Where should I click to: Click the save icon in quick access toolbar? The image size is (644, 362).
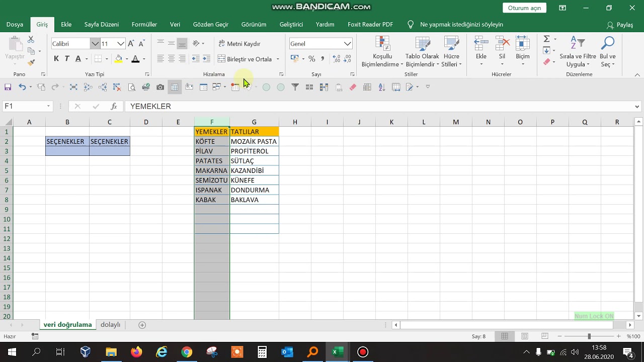[x=8, y=87]
